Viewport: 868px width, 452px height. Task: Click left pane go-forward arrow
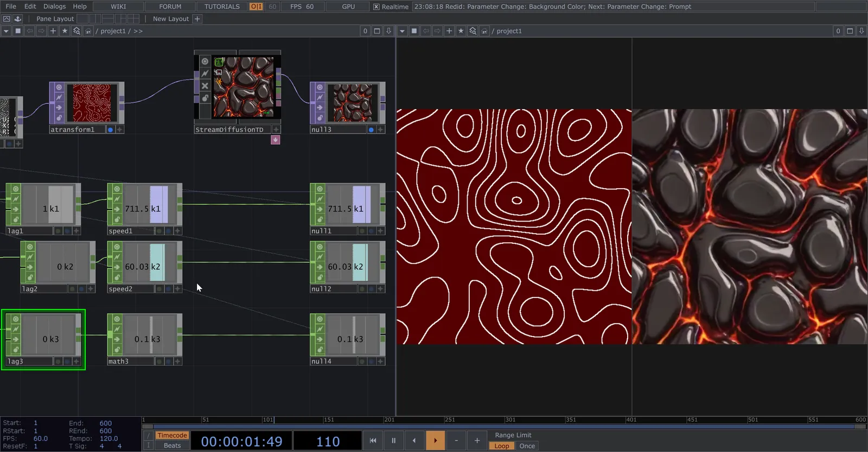coord(41,31)
